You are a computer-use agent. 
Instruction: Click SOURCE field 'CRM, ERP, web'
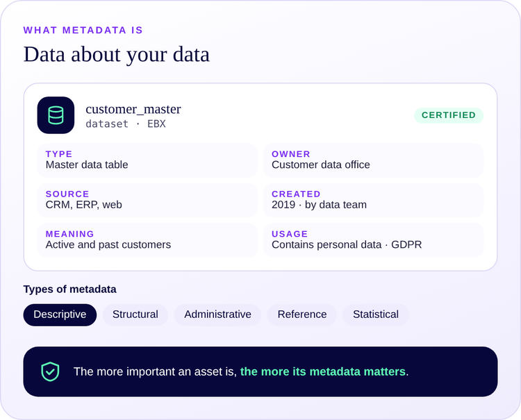point(147,200)
